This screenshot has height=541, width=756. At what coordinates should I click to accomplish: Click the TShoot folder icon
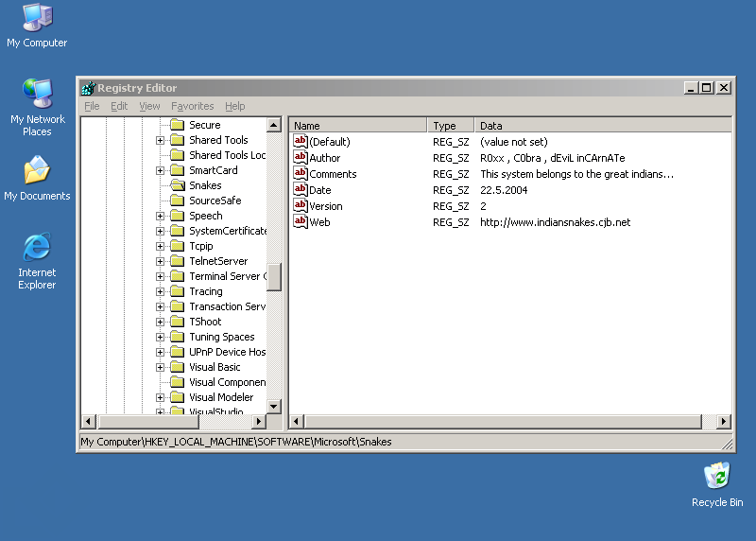pos(178,322)
